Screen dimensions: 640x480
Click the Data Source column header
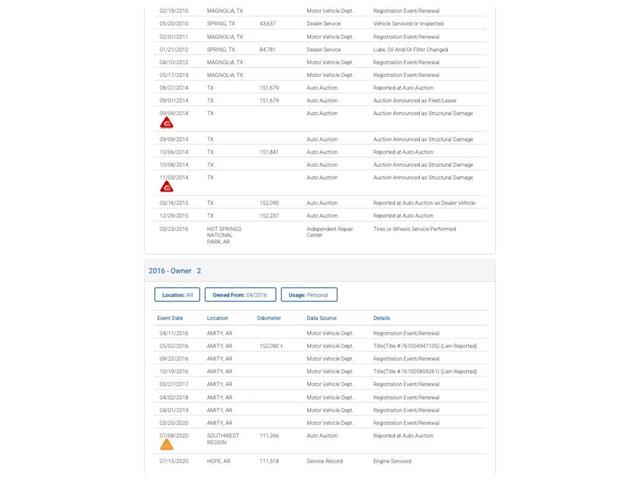(322, 318)
